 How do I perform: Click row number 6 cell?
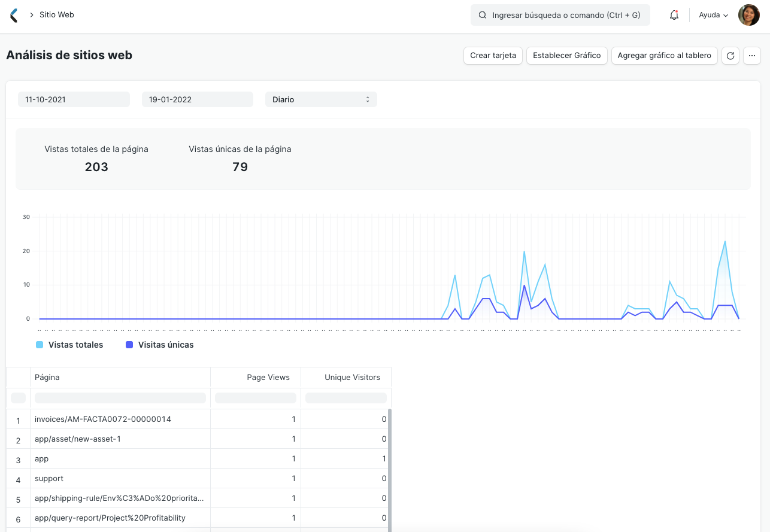tap(18, 518)
